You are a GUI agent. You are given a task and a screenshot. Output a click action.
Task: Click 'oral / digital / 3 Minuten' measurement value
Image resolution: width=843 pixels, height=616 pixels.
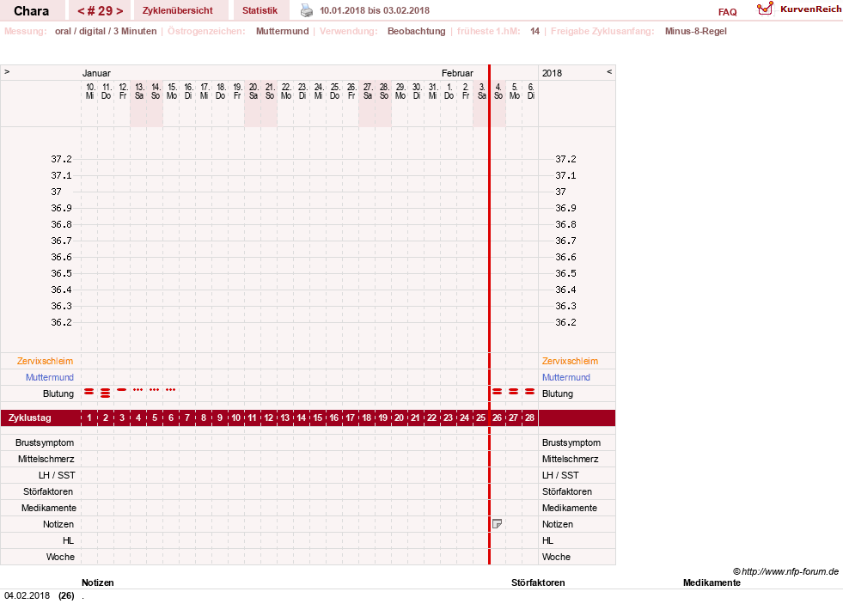click(106, 31)
